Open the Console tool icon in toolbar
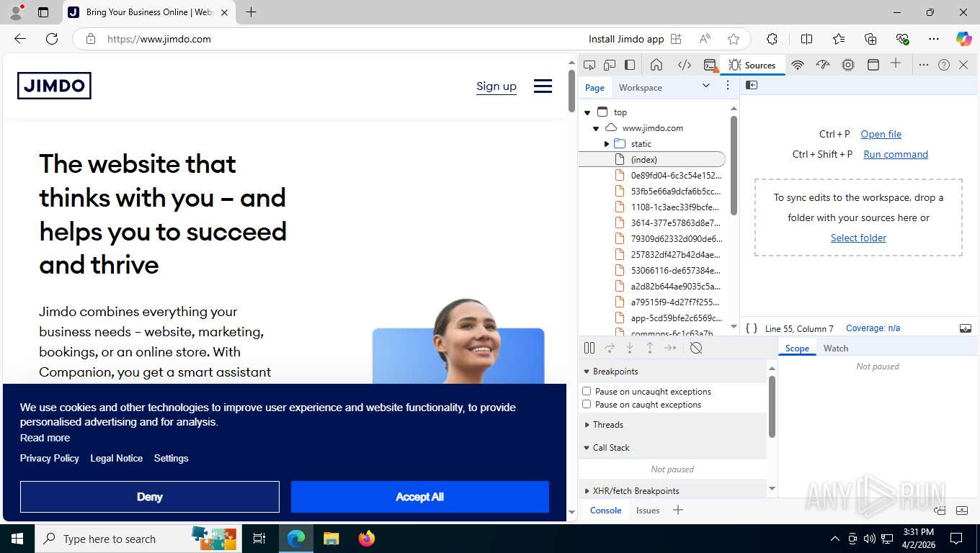The width and height of the screenshot is (980, 553). pos(710,65)
